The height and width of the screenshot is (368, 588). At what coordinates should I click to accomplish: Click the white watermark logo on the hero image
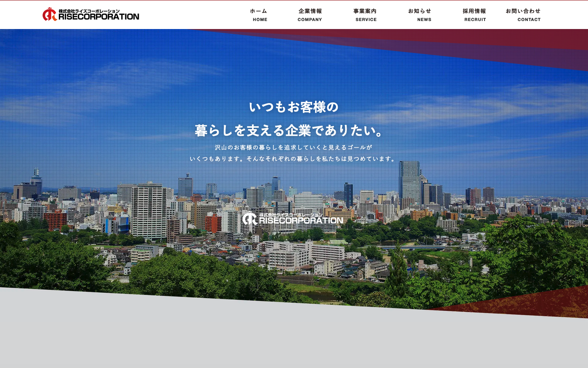(x=292, y=218)
